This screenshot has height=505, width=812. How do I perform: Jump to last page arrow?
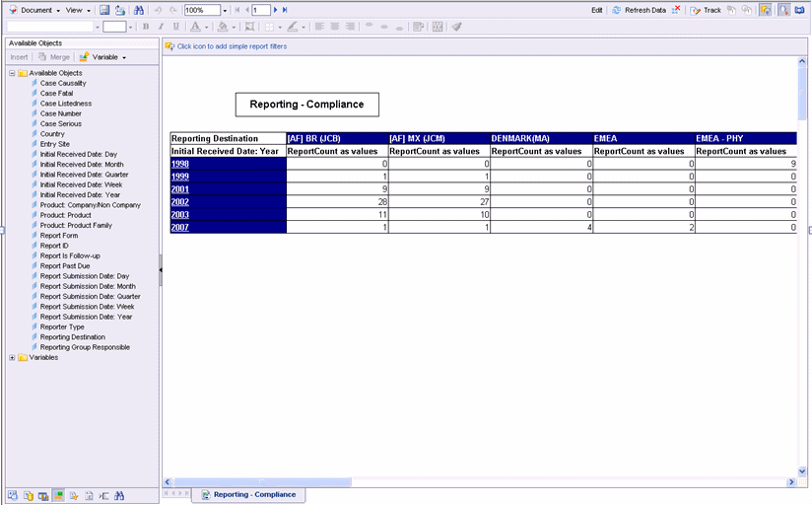click(287, 10)
